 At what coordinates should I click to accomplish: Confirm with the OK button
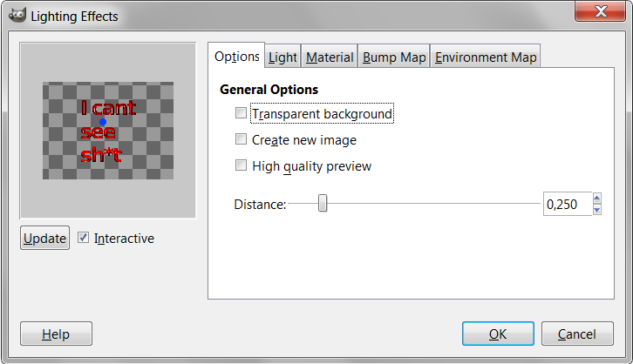498,334
